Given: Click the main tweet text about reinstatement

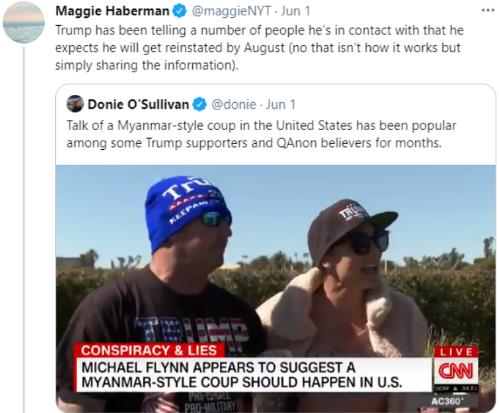Looking at the screenshot, I should [x=259, y=47].
